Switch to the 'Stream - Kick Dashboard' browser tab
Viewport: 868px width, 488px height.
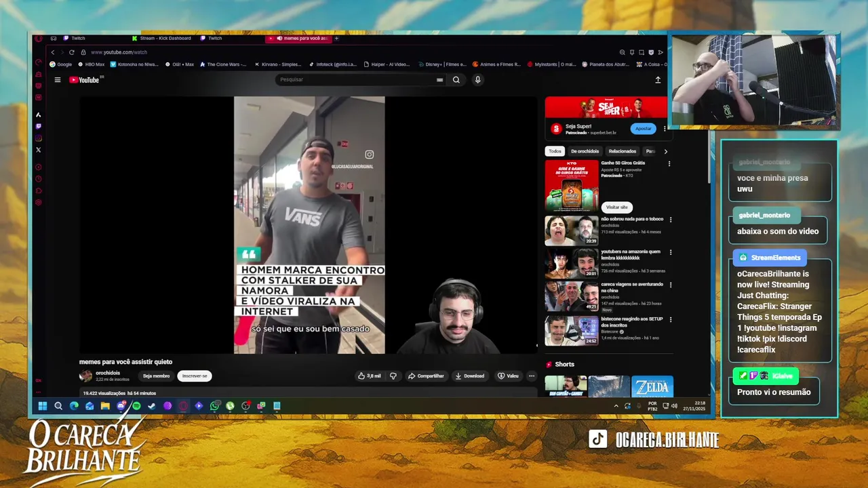161,38
